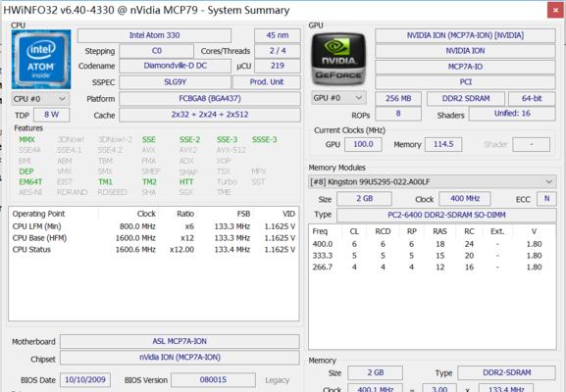Click the PC2-6400 DDR2-SDRAM SO-DIMM type field
Image resolution: width=566 pixels, height=392 pixels.
446,216
